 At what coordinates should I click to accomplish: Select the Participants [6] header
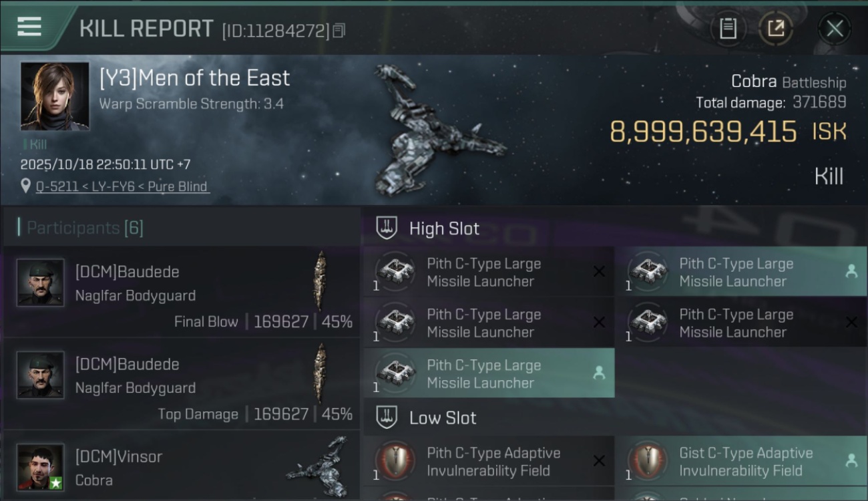click(x=85, y=228)
